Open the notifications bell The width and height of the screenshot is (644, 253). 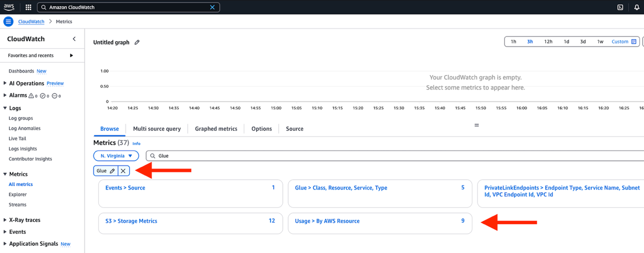tap(637, 7)
